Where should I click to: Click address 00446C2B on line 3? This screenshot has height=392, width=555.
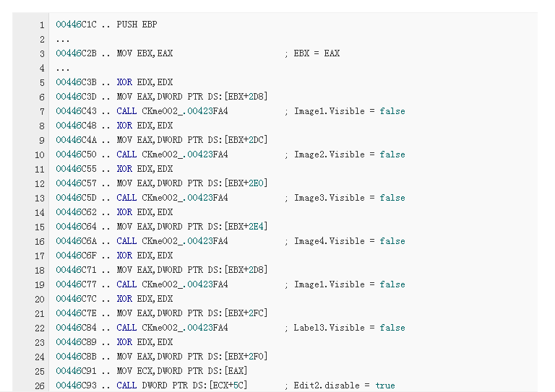click(75, 53)
